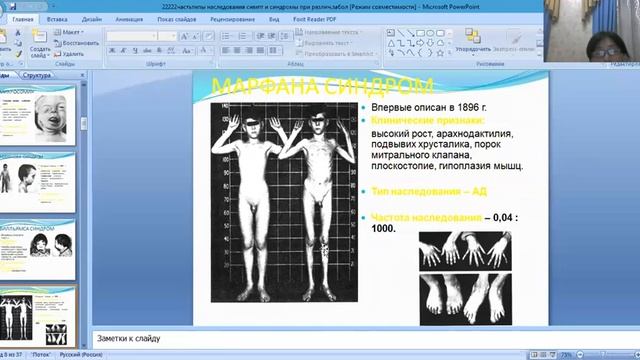Open the character spacing AV menu

pyautogui.click(x=172, y=51)
